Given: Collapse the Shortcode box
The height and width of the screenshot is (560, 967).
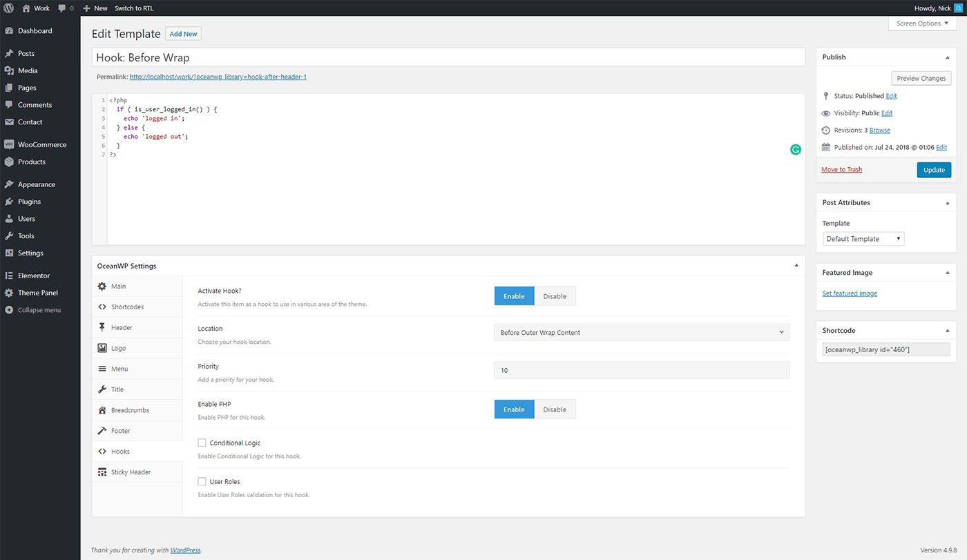Looking at the screenshot, I should click(x=947, y=331).
